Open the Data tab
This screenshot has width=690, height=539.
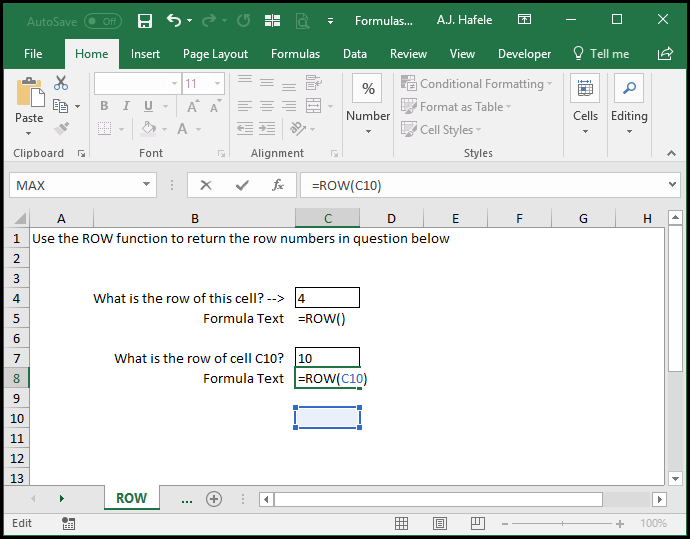click(355, 54)
